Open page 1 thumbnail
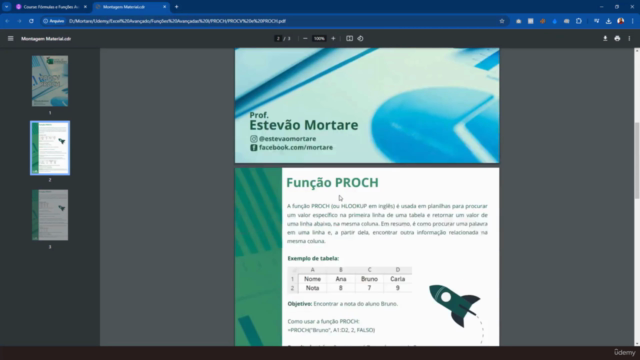640x360 pixels. pos(50,81)
